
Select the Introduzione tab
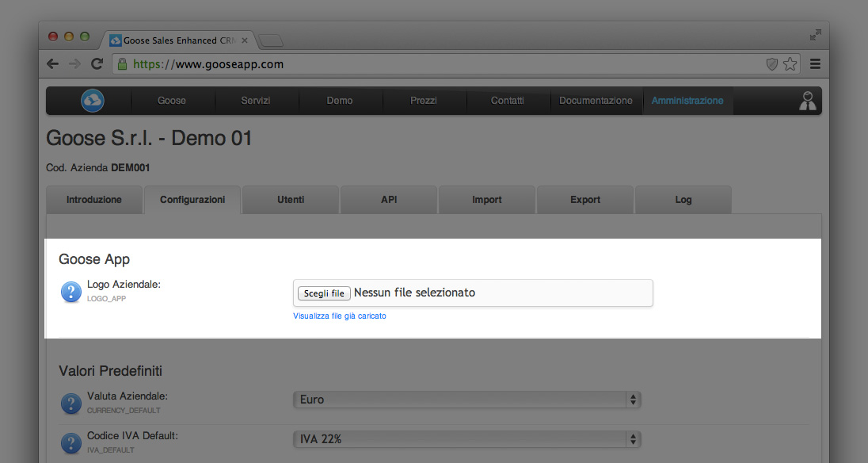click(x=94, y=199)
